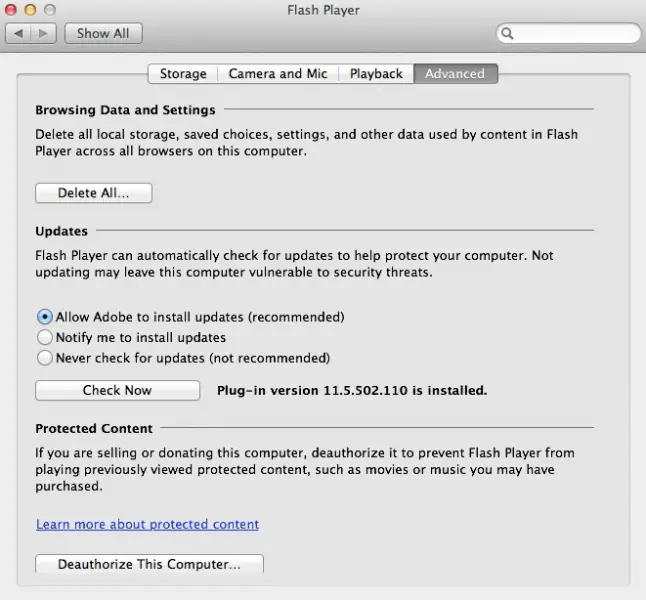Image resolution: width=646 pixels, height=600 pixels.
Task: Click the Delete All... button
Action: pyautogui.click(x=94, y=193)
